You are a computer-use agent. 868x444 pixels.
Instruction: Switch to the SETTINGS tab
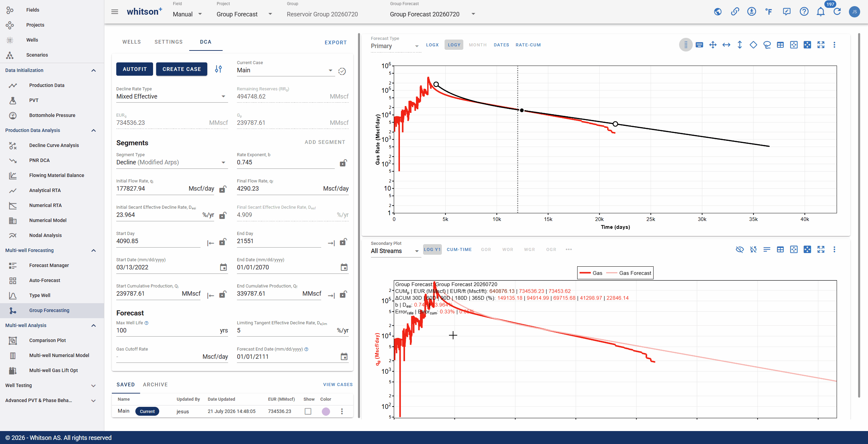(x=169, y=42)
